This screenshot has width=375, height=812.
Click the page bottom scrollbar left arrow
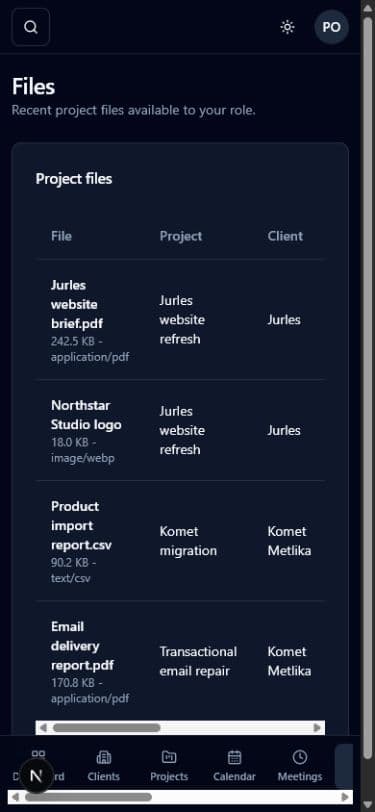pyautogui.click(x=15, y=797)
